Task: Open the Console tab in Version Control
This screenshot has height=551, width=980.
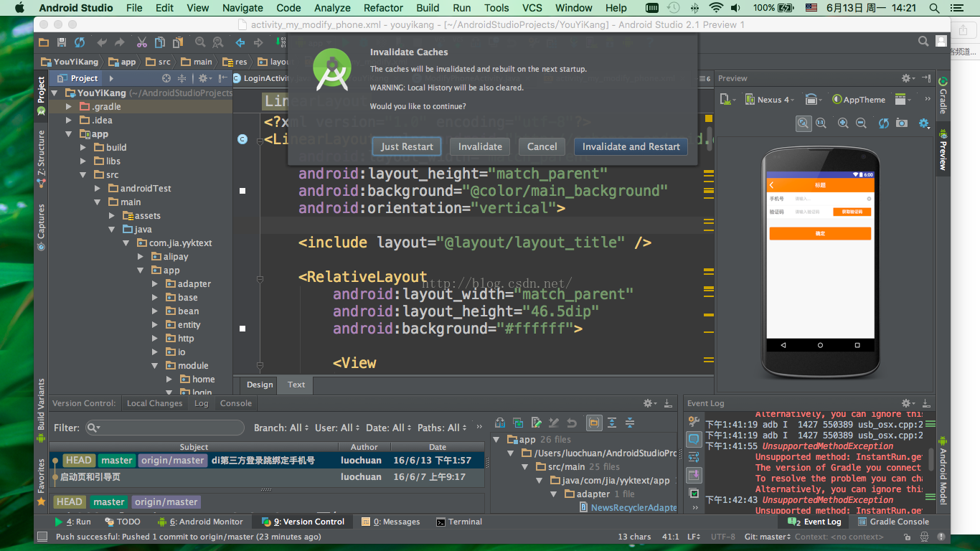Action: [x=236, y=403]
